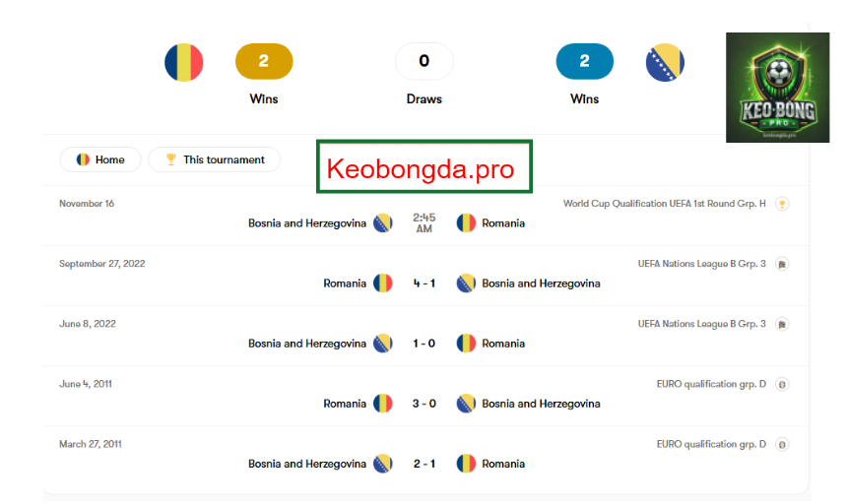Open the Keo Bong Pro logo image
The height and width of the screenshot is (504, 848).
(x=777, y=88)
